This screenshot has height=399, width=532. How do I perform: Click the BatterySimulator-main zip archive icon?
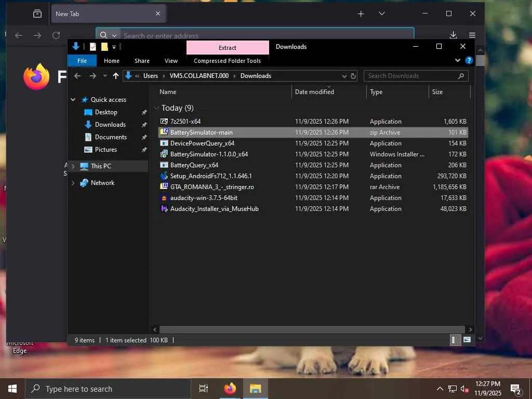coord(164,132)
